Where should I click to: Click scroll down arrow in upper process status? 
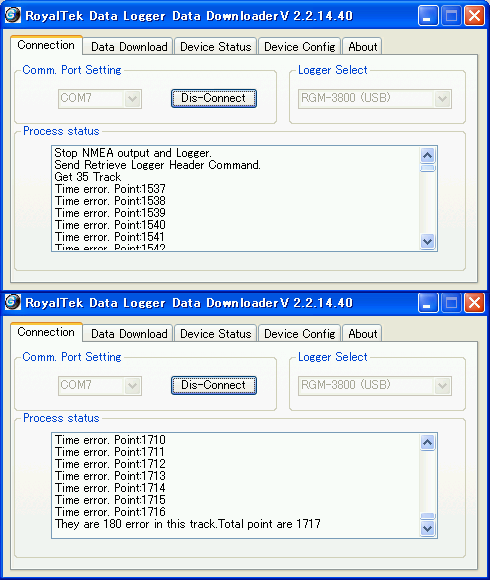click(428, 242)
